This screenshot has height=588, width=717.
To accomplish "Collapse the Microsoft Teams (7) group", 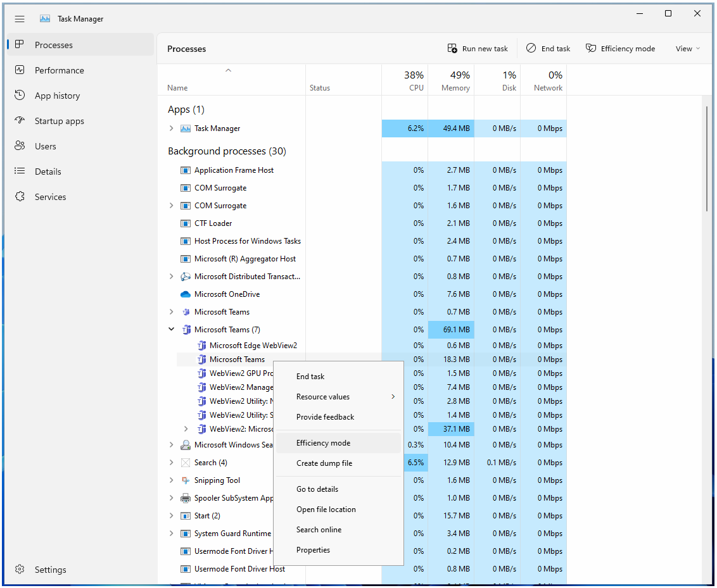I will tap(171, 329).
